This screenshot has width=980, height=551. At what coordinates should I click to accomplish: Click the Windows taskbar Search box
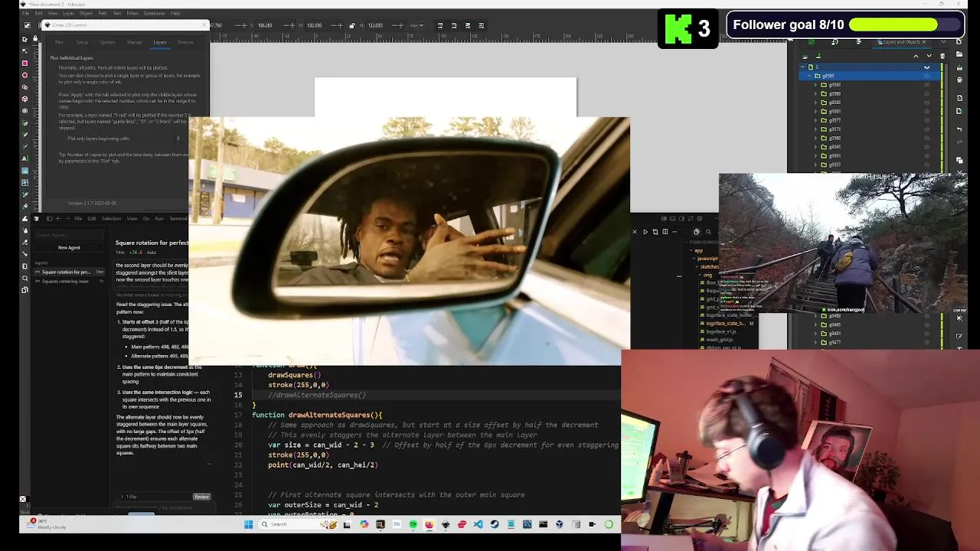tap(297, 524)
